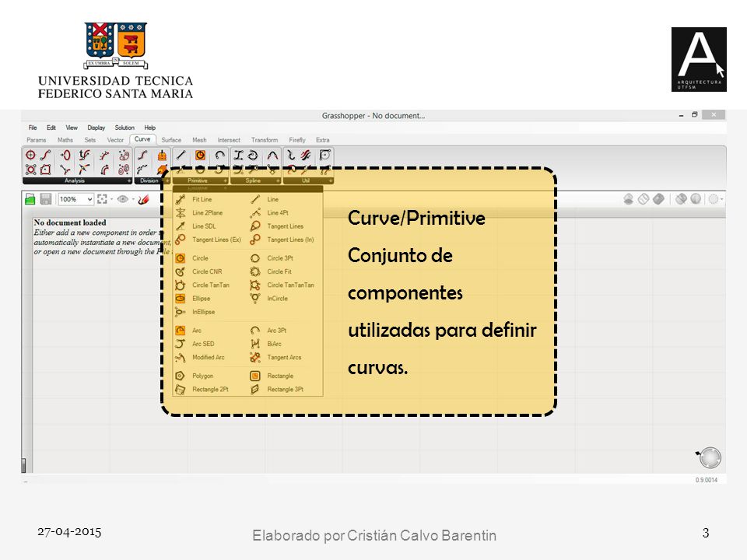Click the canvas compass widget
The image size is (747, 560).
(x=710, y=457)
